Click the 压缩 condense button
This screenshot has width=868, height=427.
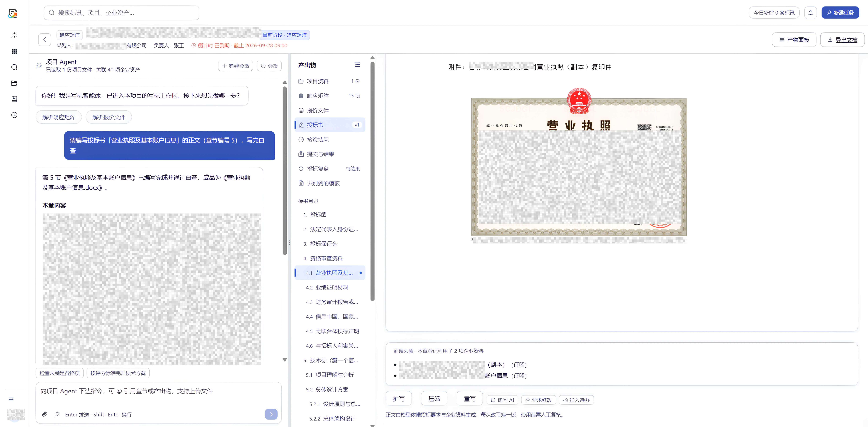click(x=434, y=399)
